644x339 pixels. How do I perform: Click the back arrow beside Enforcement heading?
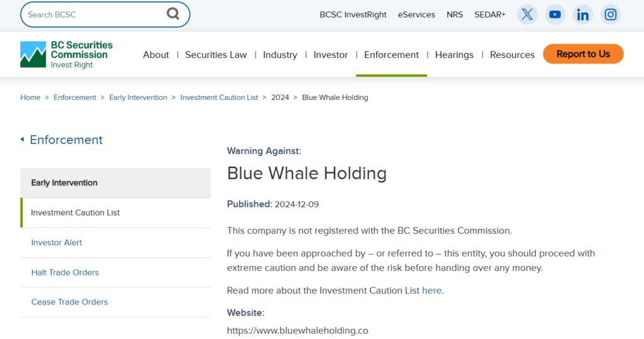[22, 140]
